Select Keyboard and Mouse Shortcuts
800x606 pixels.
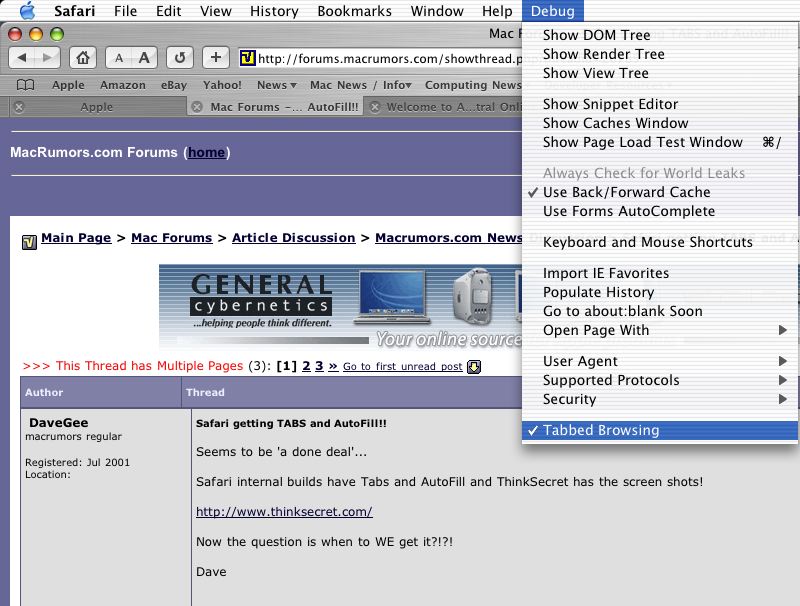pos(660,242)
